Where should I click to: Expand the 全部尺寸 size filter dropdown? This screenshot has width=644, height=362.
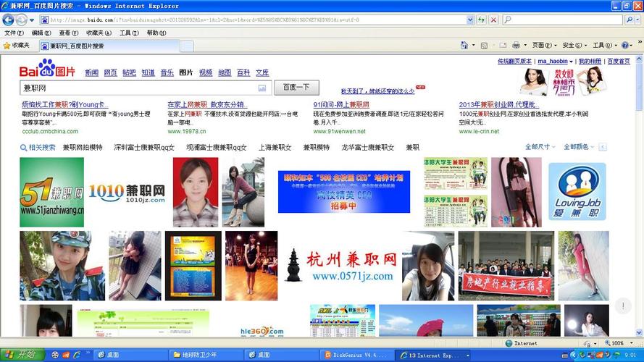[x=540, y=147]
